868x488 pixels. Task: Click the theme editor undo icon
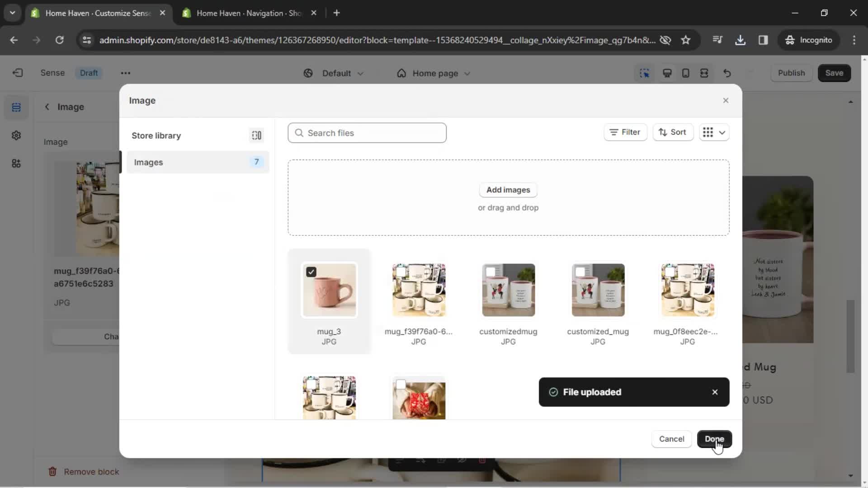point(728,73)
